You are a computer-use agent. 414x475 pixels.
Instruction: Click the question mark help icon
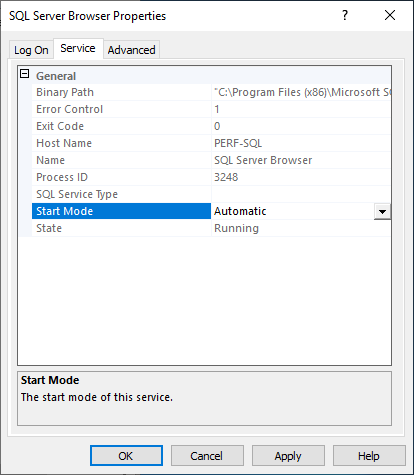pyautogui.click(x=345, y=15)
